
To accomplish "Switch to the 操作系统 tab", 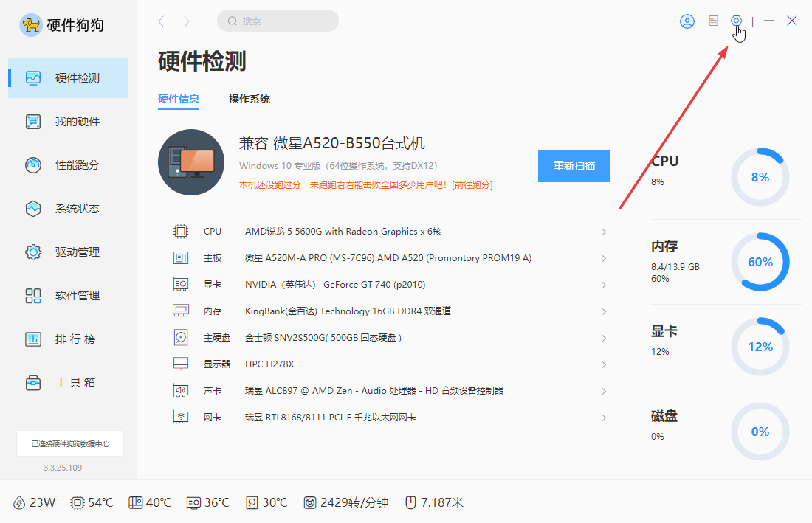I will [250, 99].
